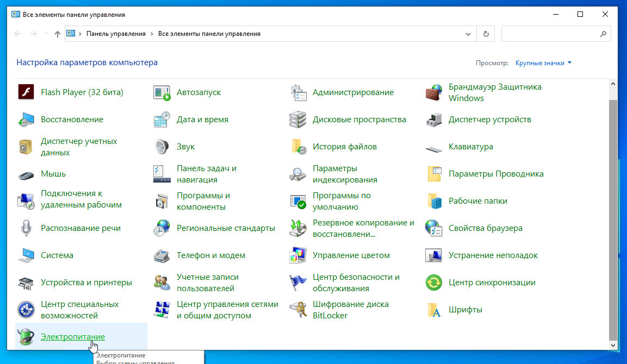Open the recent locations arrow beside Forward
The image size is (627, 364).
point(46,34)
